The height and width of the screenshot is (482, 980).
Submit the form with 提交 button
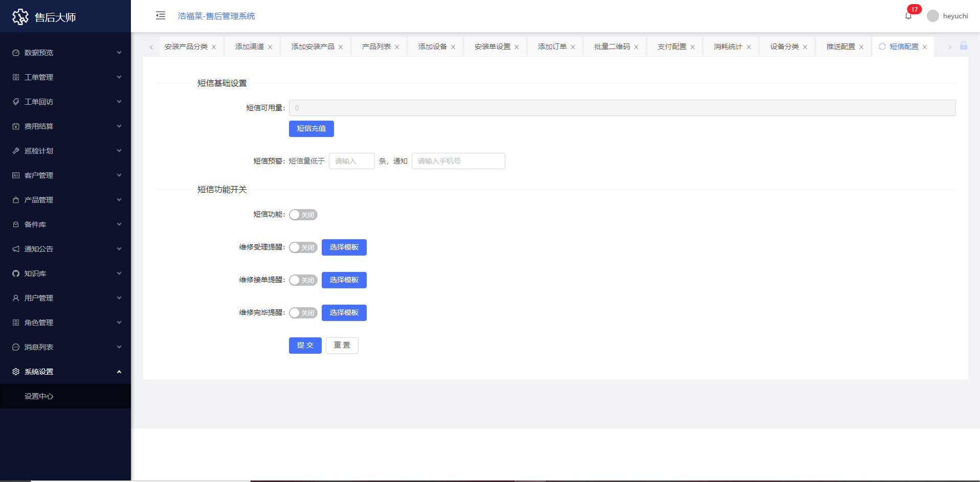pos(305,346)
